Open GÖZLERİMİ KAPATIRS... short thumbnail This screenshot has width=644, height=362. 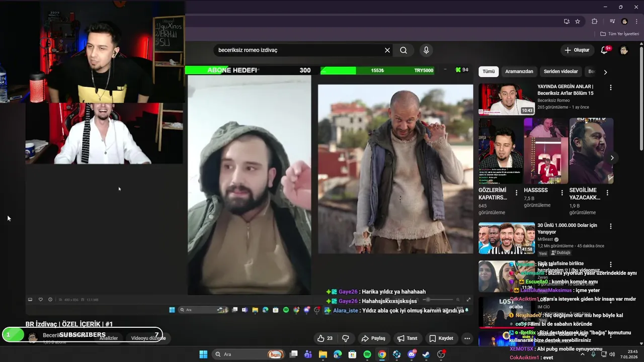501,151
